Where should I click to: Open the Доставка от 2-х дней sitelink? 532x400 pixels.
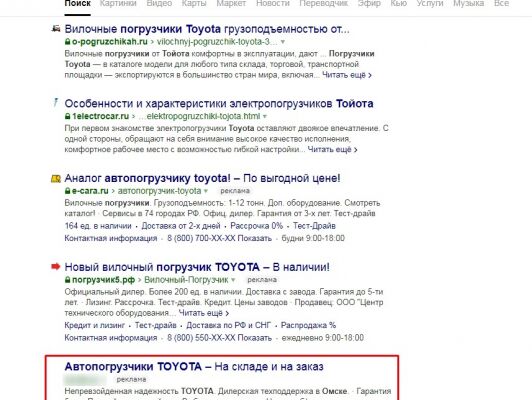[181, 226]
